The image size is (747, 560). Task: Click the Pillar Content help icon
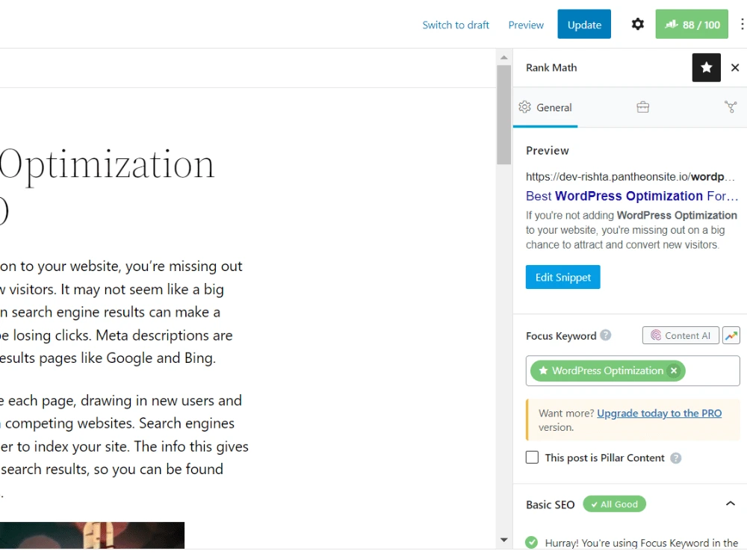click(x=675, y=458)
